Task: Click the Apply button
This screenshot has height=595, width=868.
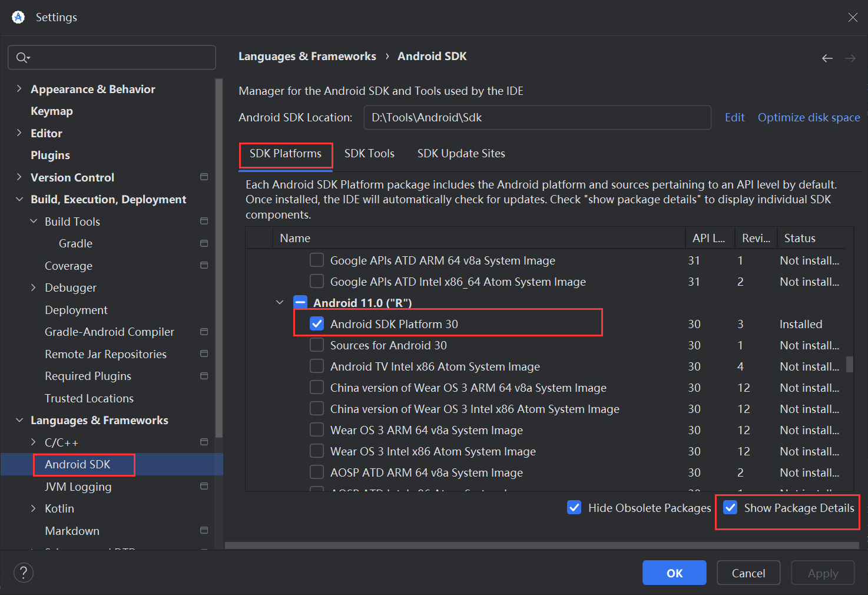Action: [x=823, y=573]
